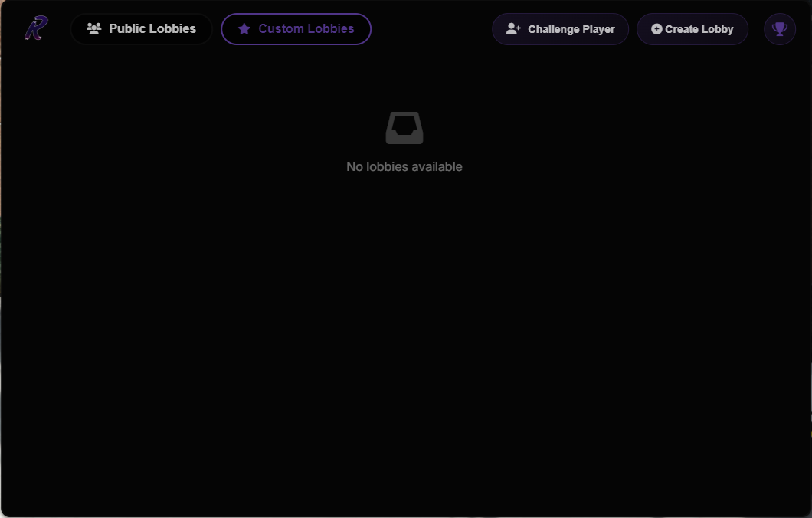
Task: Start a new lobby with Create Lobby
Action: coord(692,29)
